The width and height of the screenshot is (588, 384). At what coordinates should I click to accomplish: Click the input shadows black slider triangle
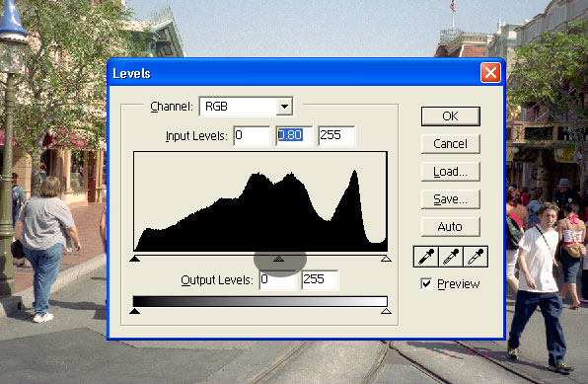click(x=134, y=259)
